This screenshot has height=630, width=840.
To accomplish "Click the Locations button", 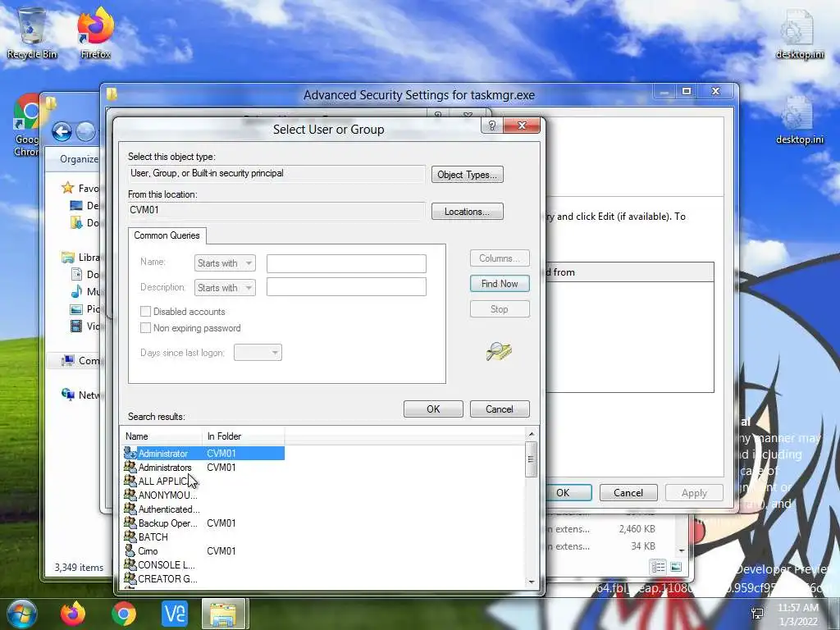I will pyautogui.click(x=467, y=212).
